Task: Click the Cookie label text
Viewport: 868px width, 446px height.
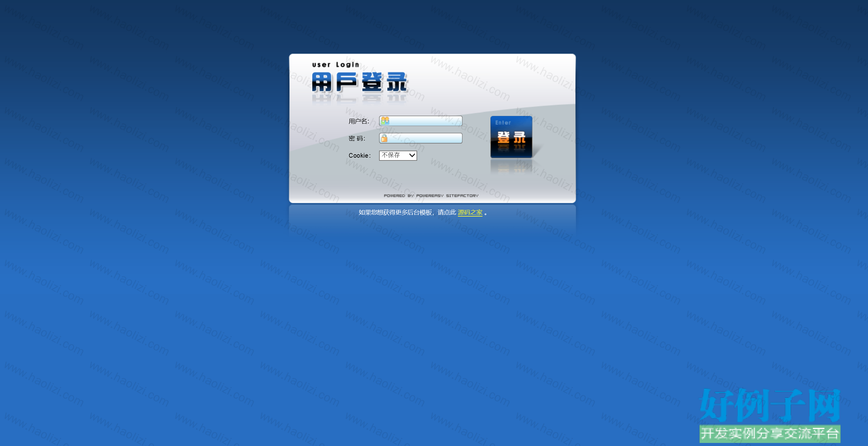Action: (x=359, y=156)
